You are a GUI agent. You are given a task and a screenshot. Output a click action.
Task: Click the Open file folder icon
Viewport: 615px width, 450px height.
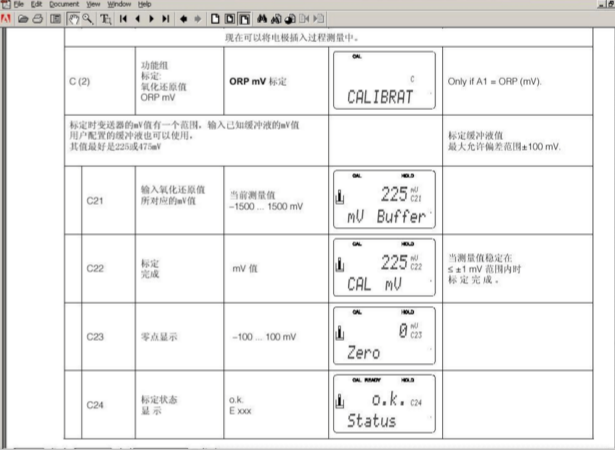tap(23, 18)
